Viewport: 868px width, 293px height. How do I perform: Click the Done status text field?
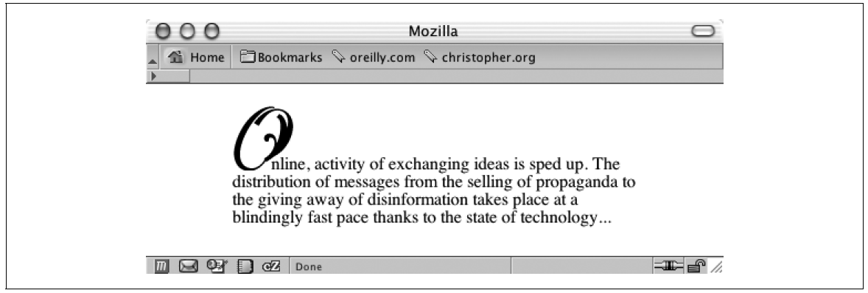tap(399, 267)
